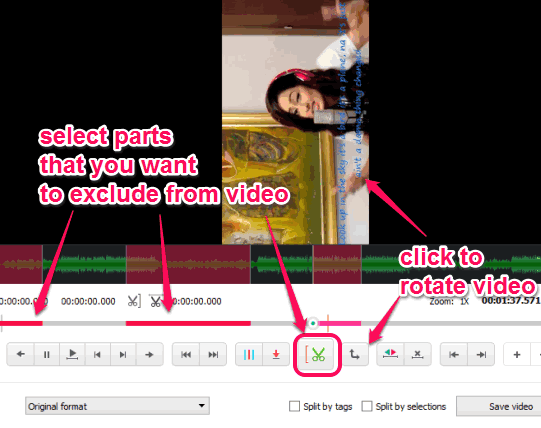This screenshot has width=541, height=428.
Task: Click the first red selection on the seek bar
Action: click(21, 323)
